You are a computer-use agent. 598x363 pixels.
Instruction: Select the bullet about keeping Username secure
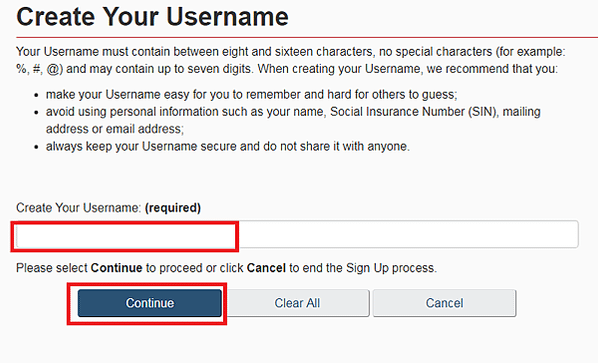(228, 146)
